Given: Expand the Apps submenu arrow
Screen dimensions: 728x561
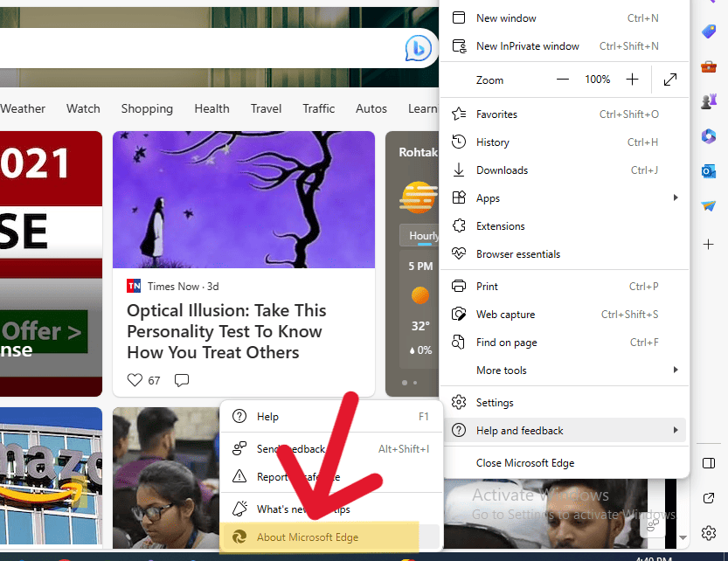Looking at the screenshot, I should point(676,197).
